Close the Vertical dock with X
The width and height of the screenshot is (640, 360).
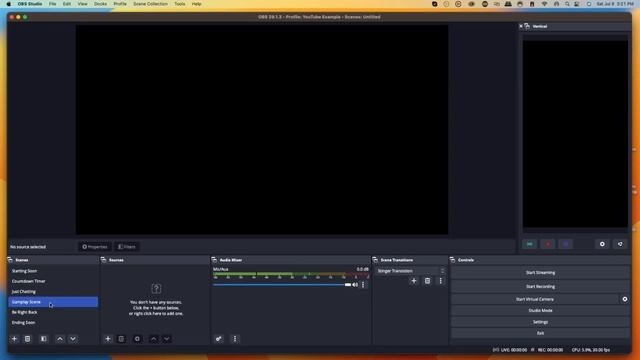[x=521, y=26]
